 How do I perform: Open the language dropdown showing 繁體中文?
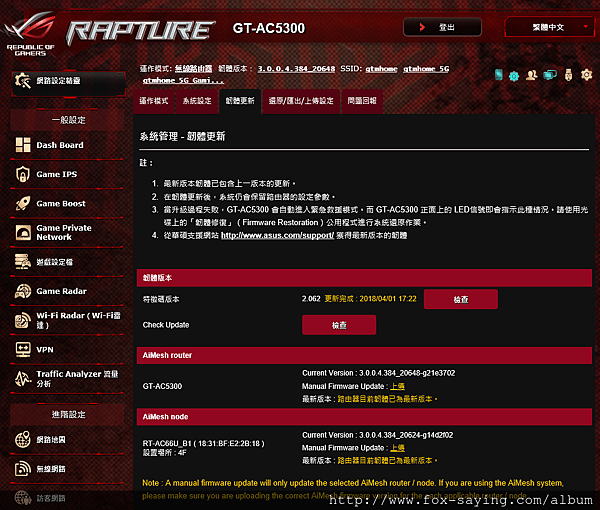click(549, 27)
